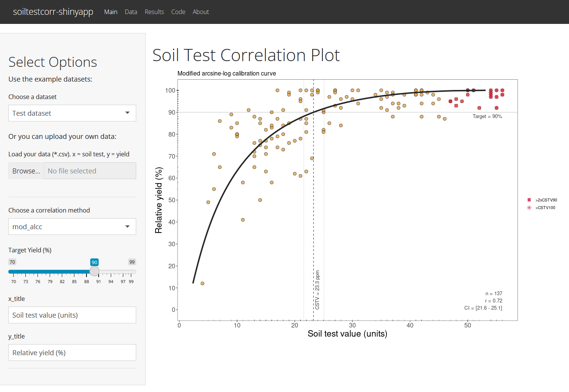Open the Results tab
Viewport: 569px width, 392px height.
click(x=154, y=12)
